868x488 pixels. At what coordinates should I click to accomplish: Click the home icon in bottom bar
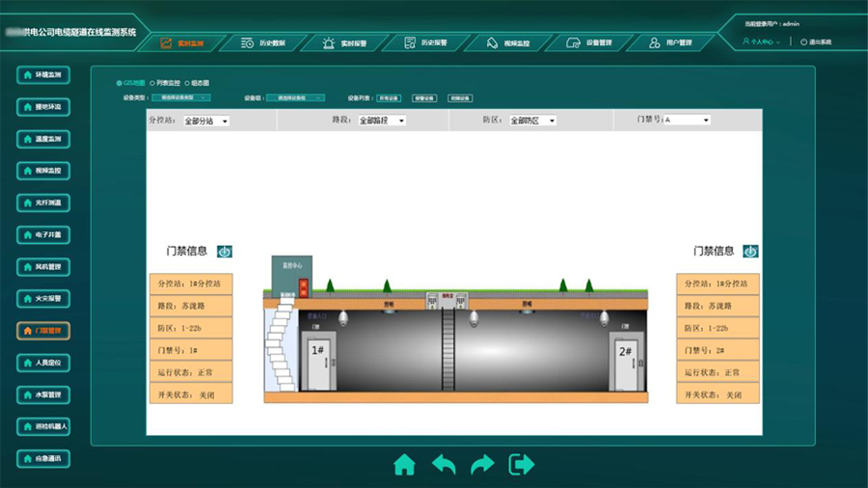point(404,465)
